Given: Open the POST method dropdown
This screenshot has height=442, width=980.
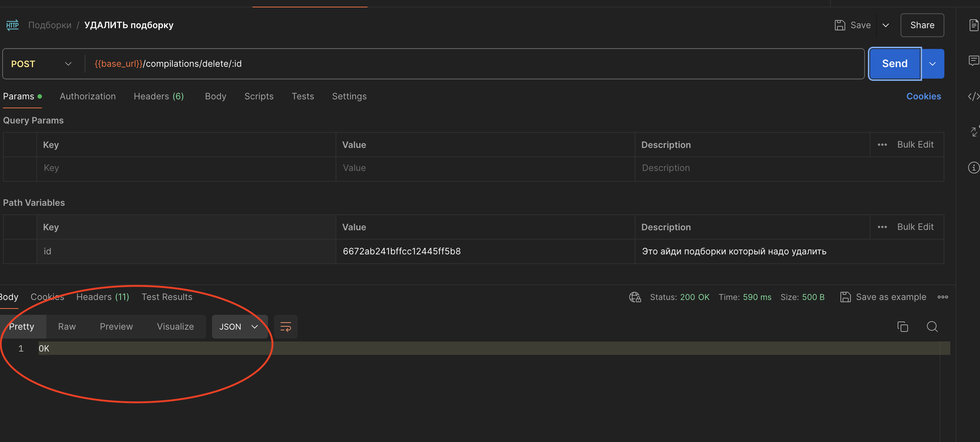Looking at the screenshot, I should point(41,64).
